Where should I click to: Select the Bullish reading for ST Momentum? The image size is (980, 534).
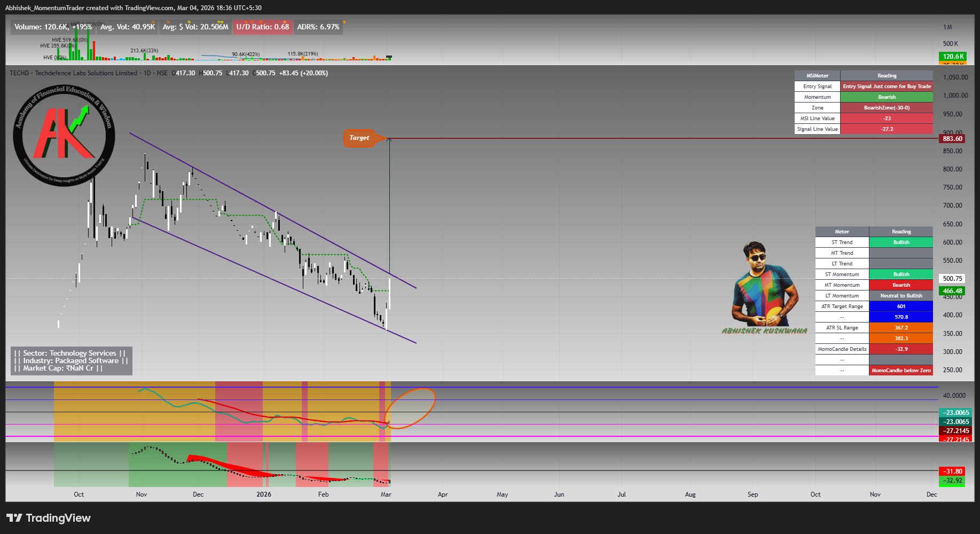pyautogui.click(x=901, y=274)
